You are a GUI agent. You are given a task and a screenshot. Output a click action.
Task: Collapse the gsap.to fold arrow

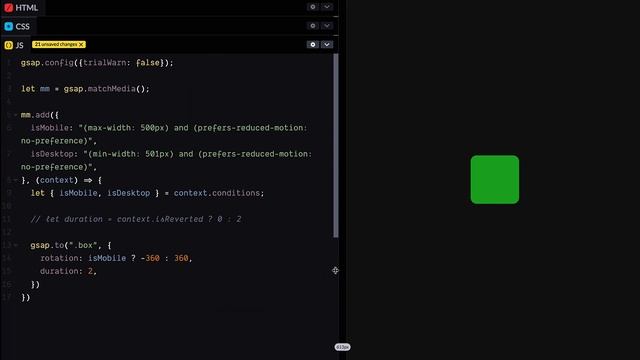click(16, 245)
